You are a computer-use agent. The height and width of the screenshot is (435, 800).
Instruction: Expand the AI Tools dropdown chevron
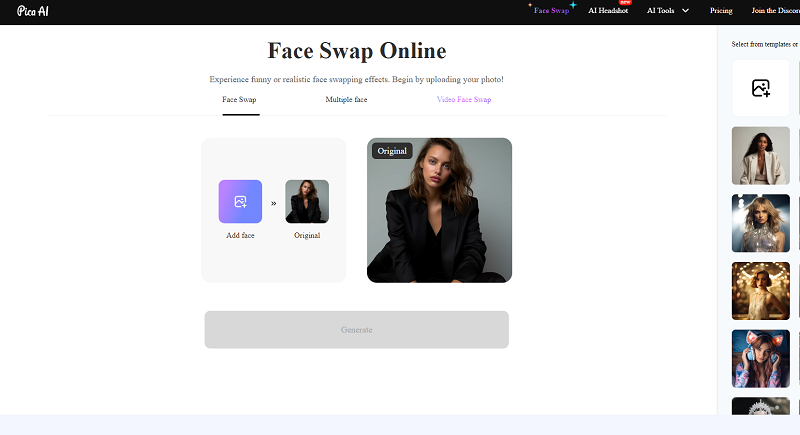pos(685,11)
